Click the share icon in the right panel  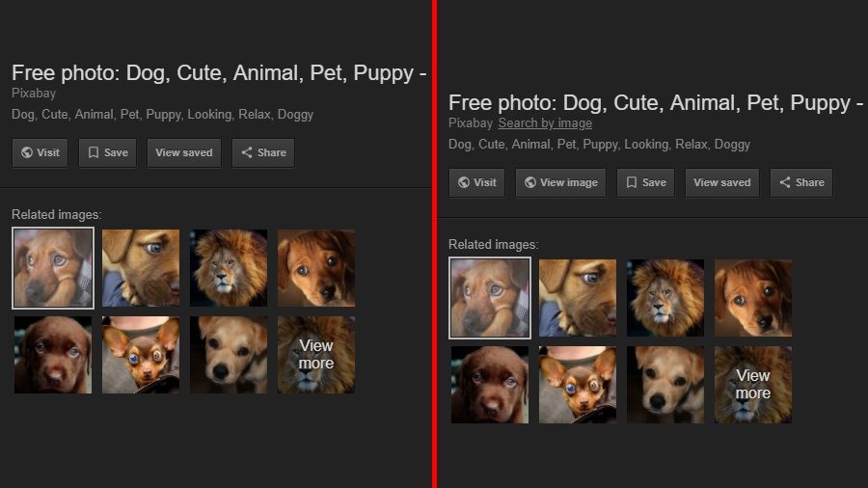(785, 182)
